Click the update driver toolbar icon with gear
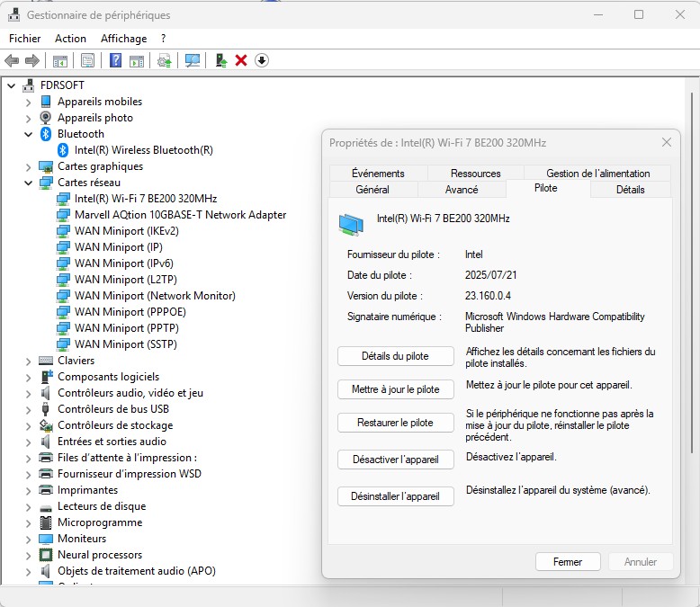This screenshot has width=700, height=607. point(164,60)
